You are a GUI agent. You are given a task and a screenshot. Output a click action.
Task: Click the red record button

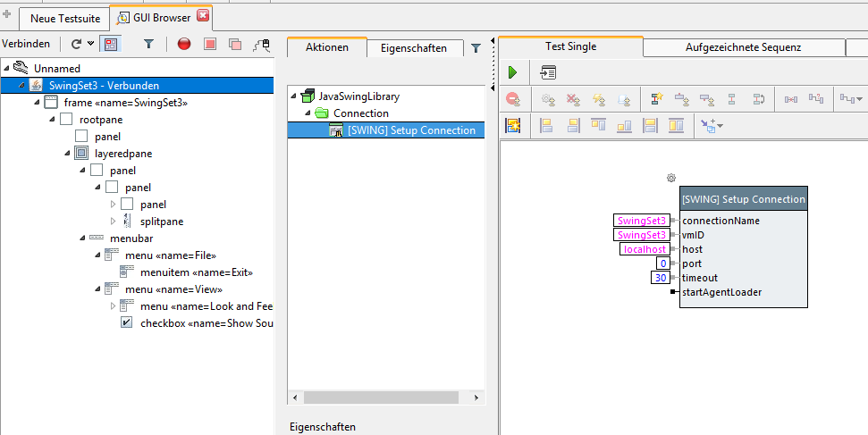[184, 43]
